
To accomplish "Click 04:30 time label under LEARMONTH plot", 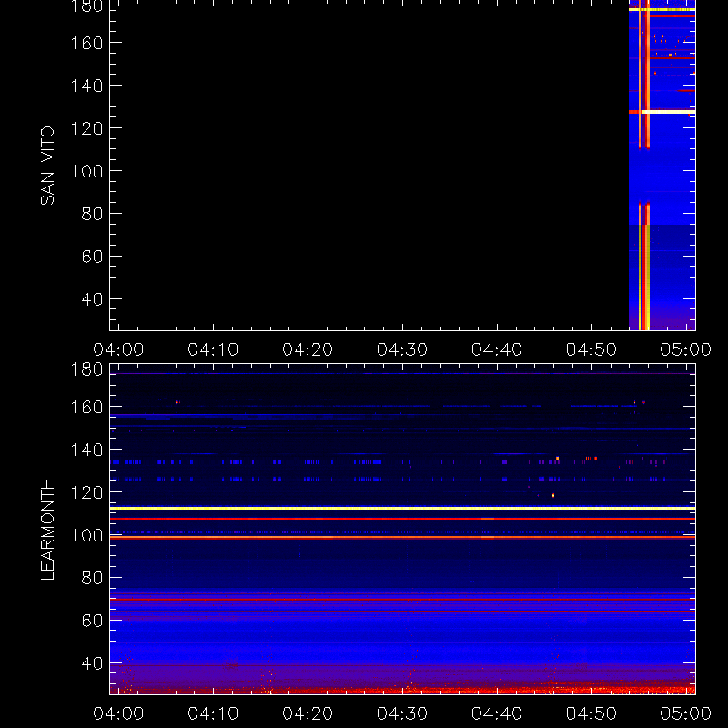I will [x=402, y=713].
